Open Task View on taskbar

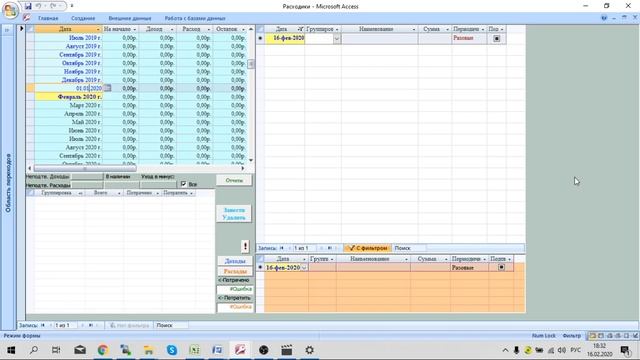pyautogui.click(x=56, y=350)
